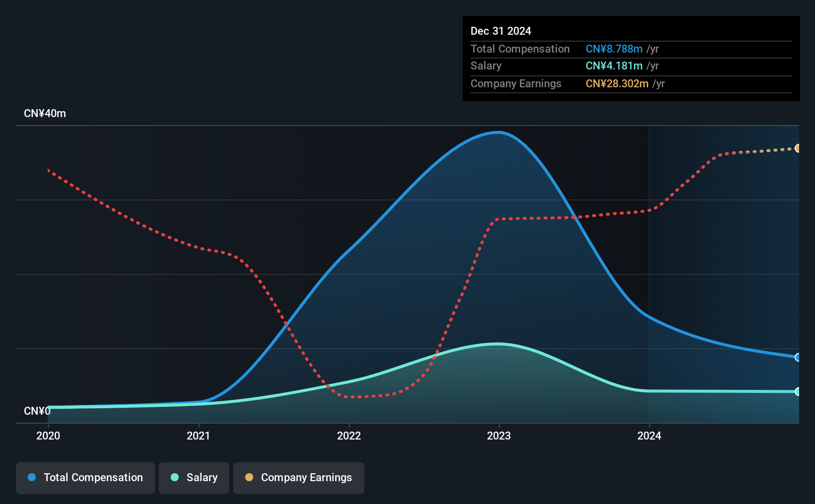
Task: Click the Salary tooltip row label
Action: [486, 66]
